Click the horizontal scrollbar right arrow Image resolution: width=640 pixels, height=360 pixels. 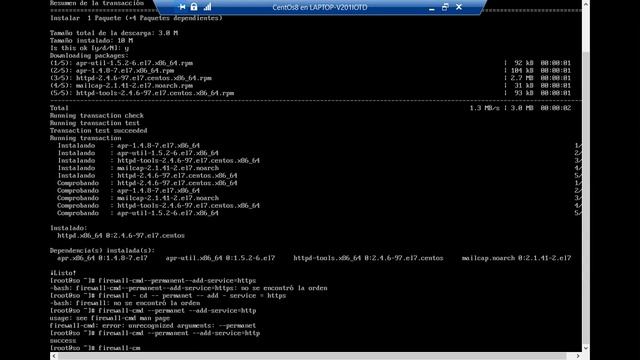click(578, 356)
